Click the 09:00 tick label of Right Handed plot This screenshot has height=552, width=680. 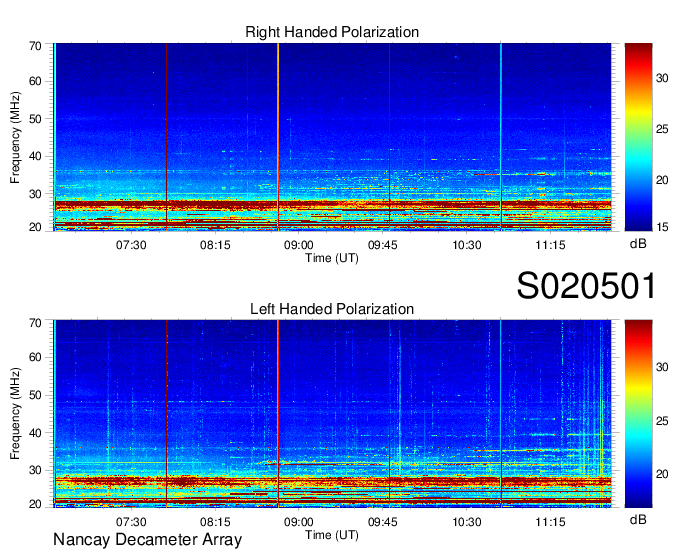[299, 245]
